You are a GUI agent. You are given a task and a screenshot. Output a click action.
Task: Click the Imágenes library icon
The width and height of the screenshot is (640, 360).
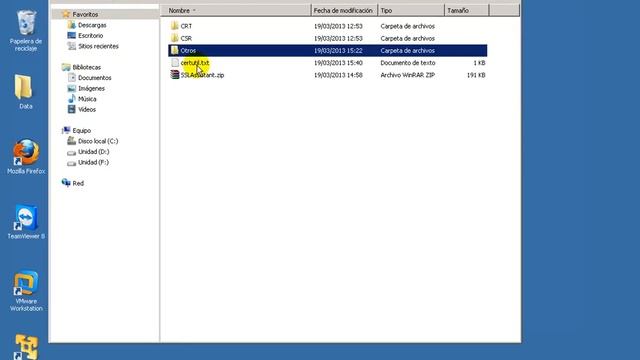point(72,88)
